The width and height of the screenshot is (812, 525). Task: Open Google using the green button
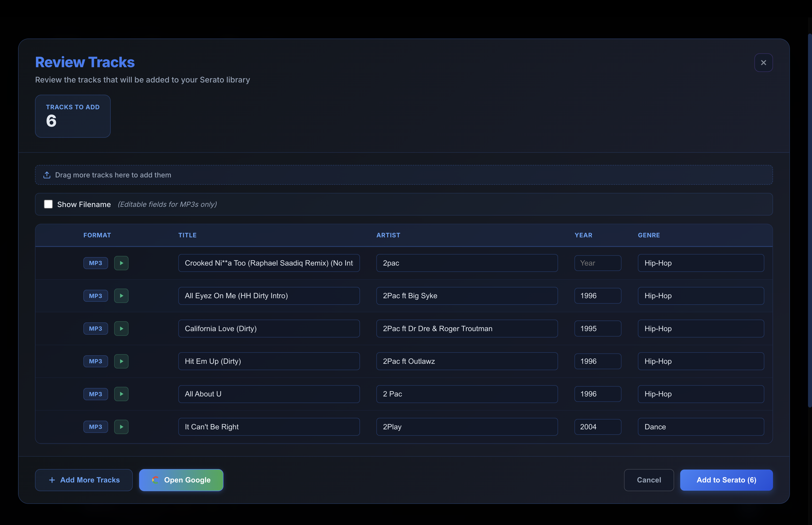click(181, 480)
